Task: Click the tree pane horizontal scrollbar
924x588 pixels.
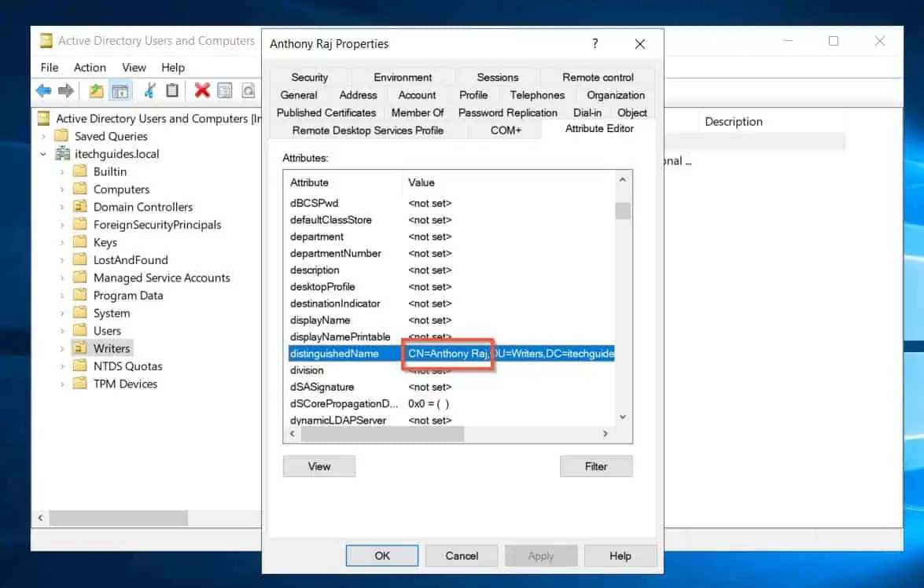Action: pyautogui.click(x=119, y=518)
